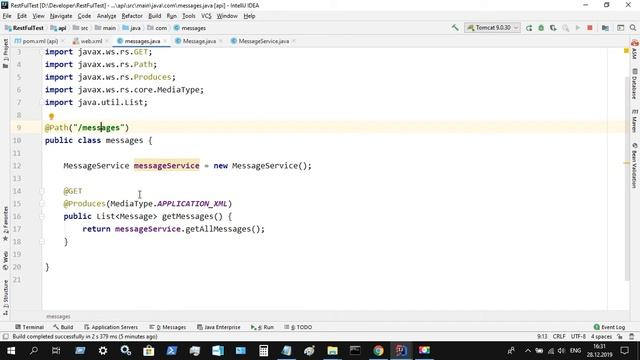This screenshot has height=360, width=640.
Task: Open the Event Log
Action: pos(609,327)
